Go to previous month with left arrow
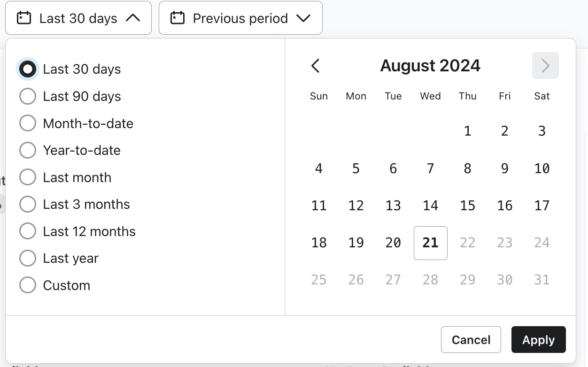This screenshot has height=367, width=588. click(x=316, y=66)
